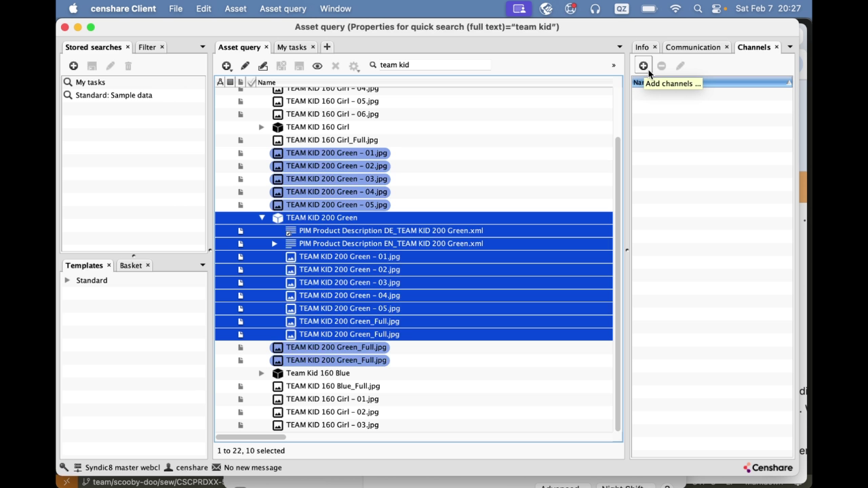
Task: Open Add channels with plus icon in Channels panel
Action: [643, 65]
